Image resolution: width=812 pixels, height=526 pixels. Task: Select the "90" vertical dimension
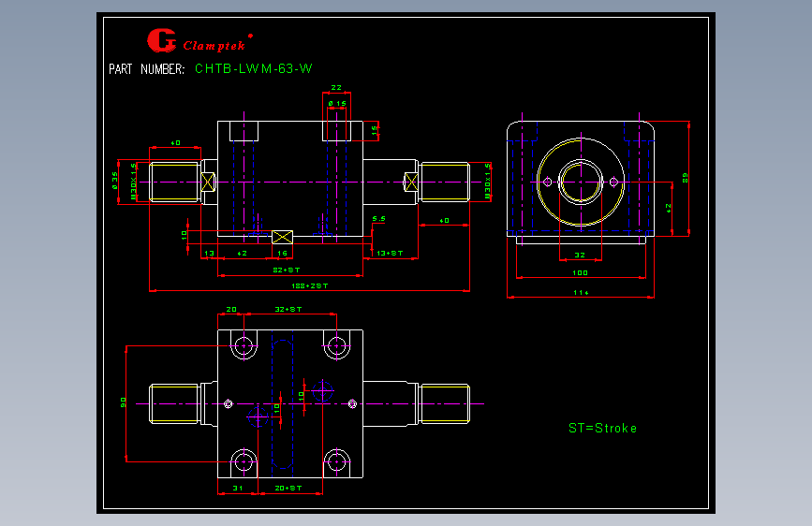[x=124, y=402]
